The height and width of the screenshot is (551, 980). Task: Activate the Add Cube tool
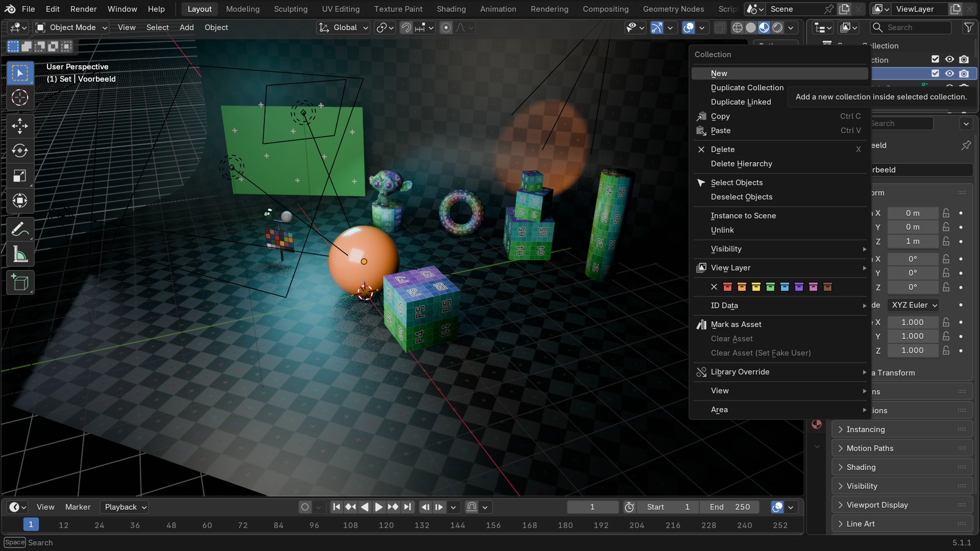coord(20,283)
